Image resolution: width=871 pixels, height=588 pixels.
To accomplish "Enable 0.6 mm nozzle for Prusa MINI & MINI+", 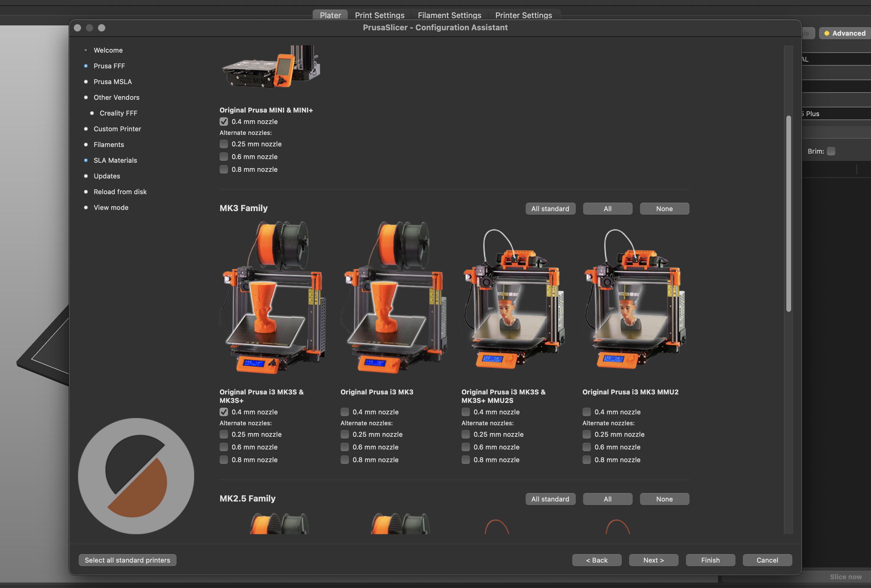I will point(224,157).
